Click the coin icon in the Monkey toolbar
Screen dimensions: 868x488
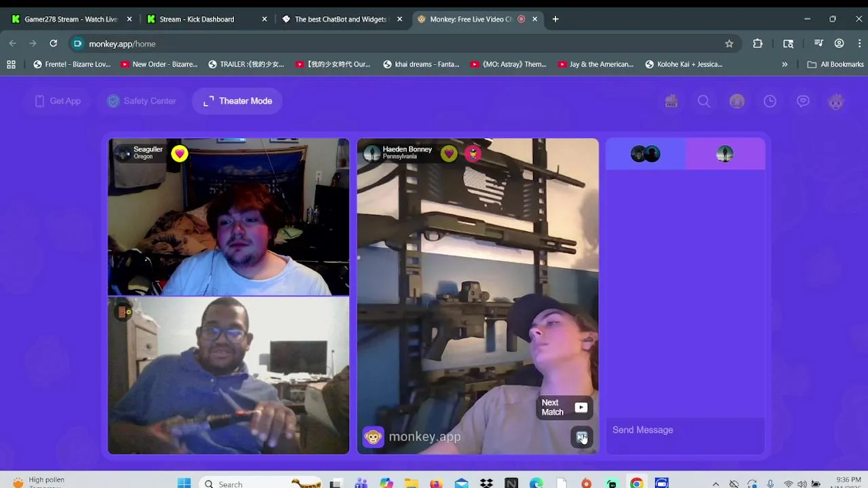point(737,101)
